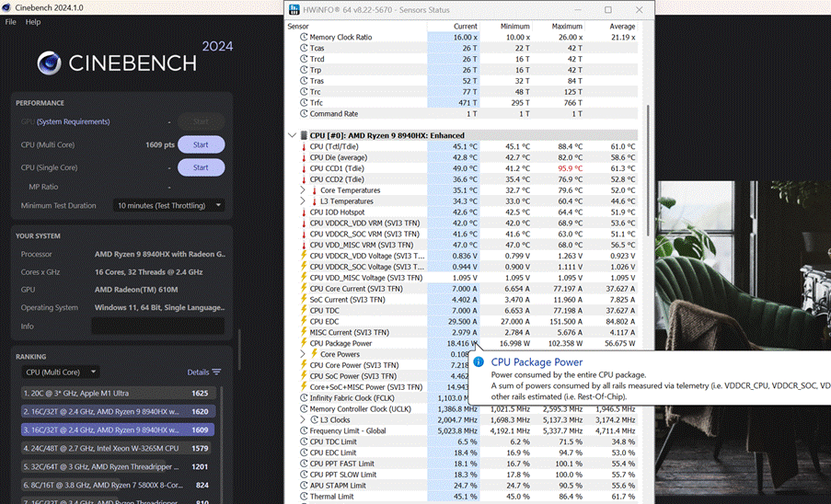Click the clock icon beside Thermal Limit

point(304,497)
